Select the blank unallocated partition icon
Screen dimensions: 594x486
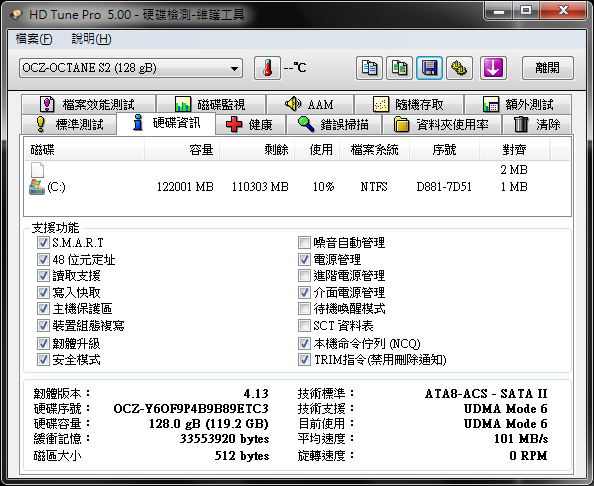[37, 170]
